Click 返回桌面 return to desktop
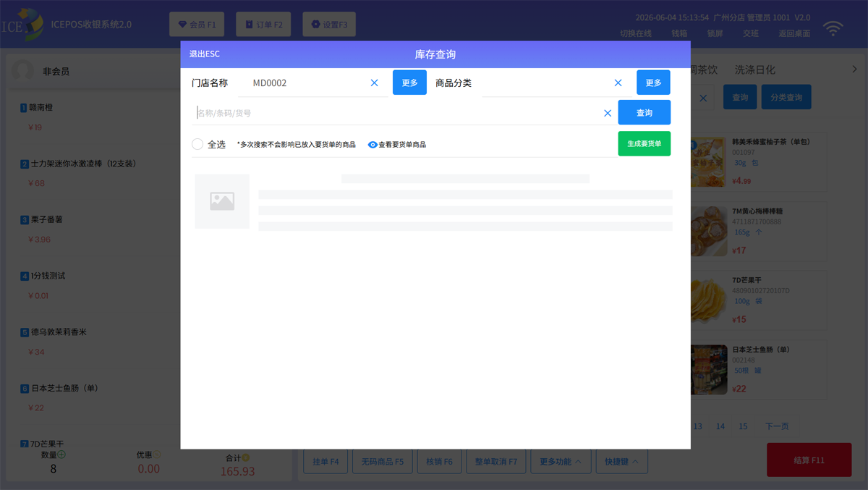Screen dimensions: 868x490 pos(794,33)
